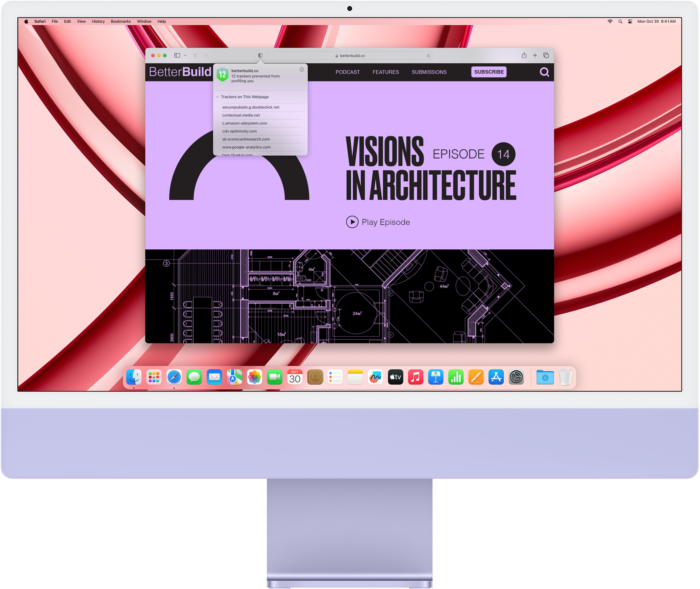Open Mail from the Dock
The image size is (700, 589).
[214, 377]
